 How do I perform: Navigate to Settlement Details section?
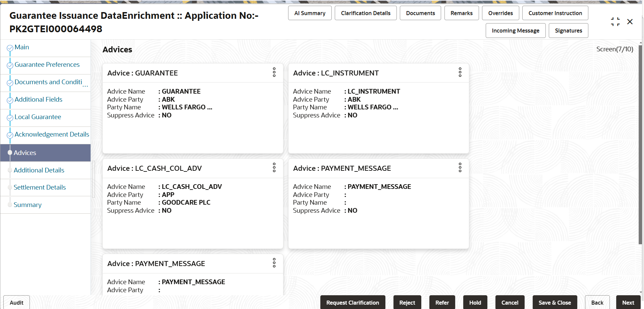(40, 188)
